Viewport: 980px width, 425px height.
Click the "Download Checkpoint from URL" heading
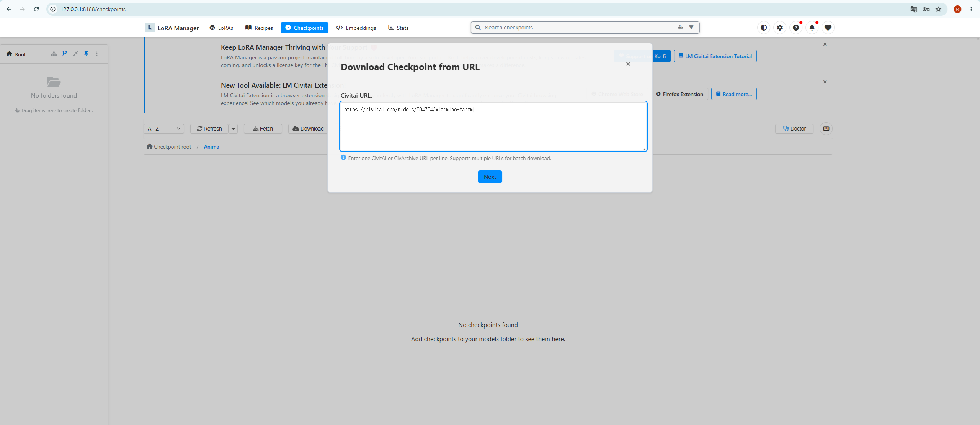coord(410,67)
